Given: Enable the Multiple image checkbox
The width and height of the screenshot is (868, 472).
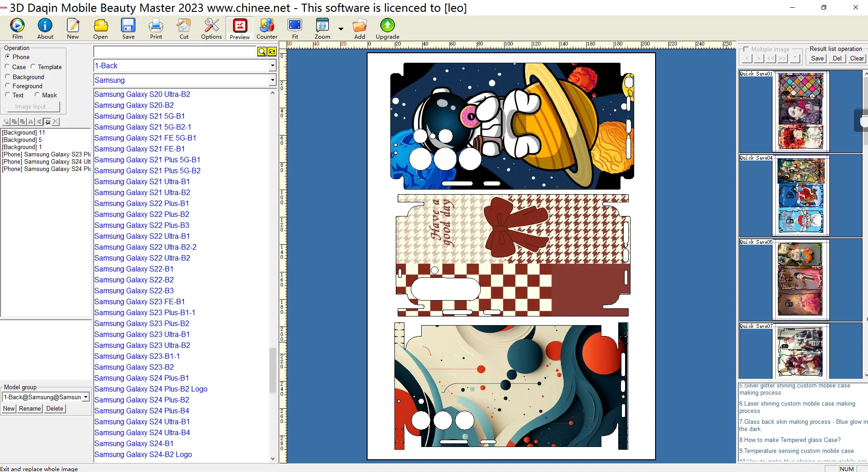Looking at the screenshot, I should tap(746, 49).
